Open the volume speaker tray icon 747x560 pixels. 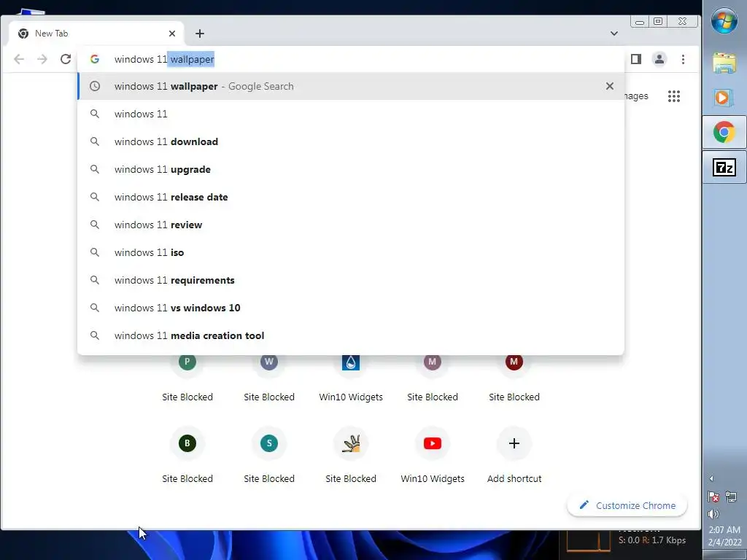pyautogui.click(x=713, y=514)
